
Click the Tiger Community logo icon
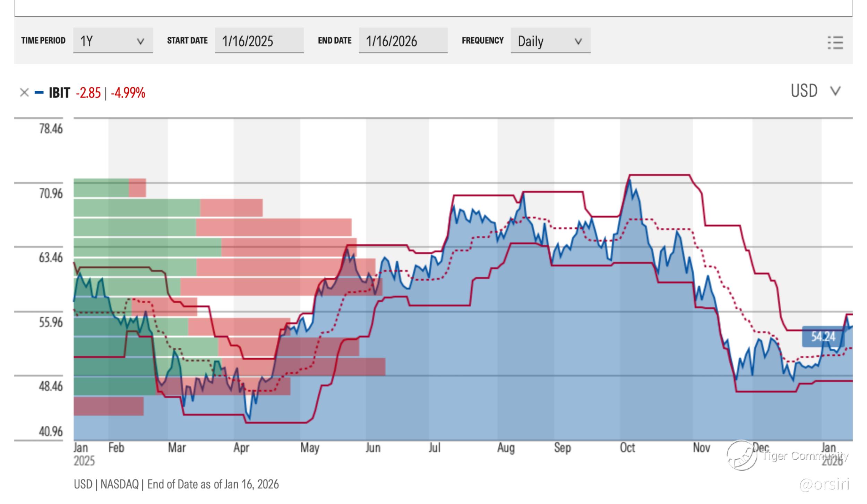(x=742, y=455)
